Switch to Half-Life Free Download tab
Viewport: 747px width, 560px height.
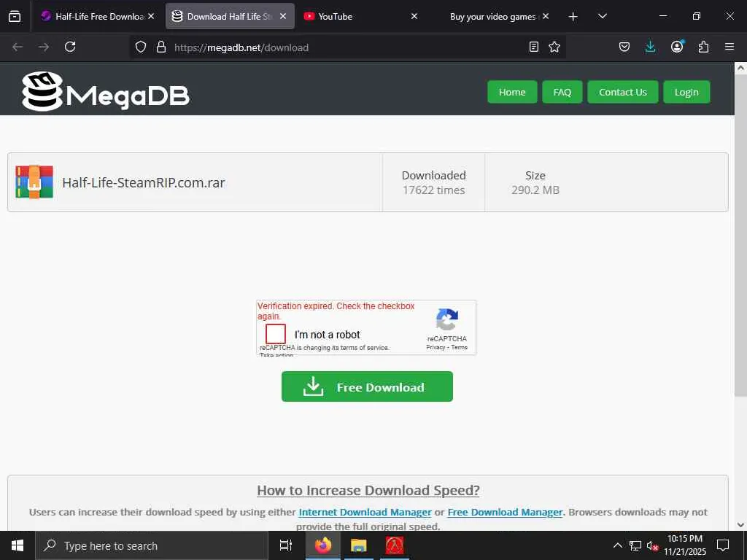click(x=98, y=16)
